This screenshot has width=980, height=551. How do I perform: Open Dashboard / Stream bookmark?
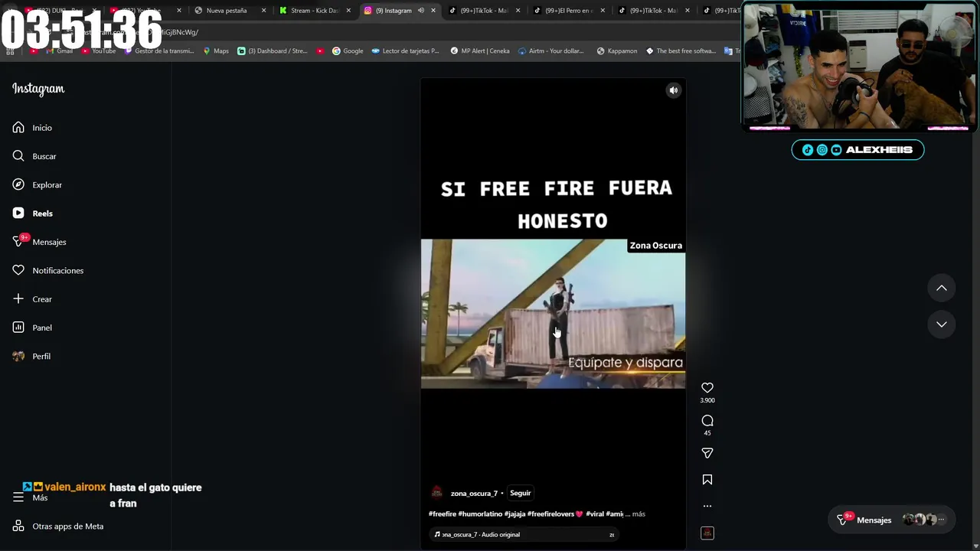point(272,51)
